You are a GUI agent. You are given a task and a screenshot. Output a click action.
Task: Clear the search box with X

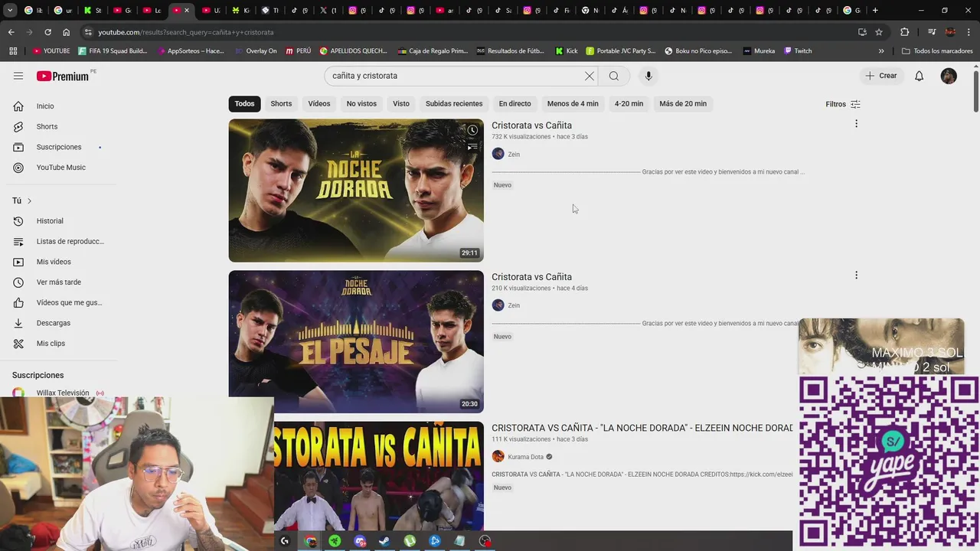589,76
